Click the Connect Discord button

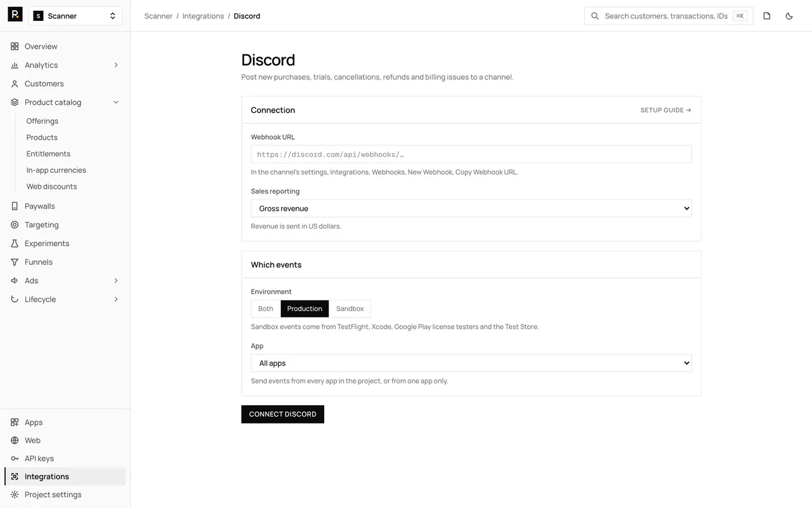[282, 414]
